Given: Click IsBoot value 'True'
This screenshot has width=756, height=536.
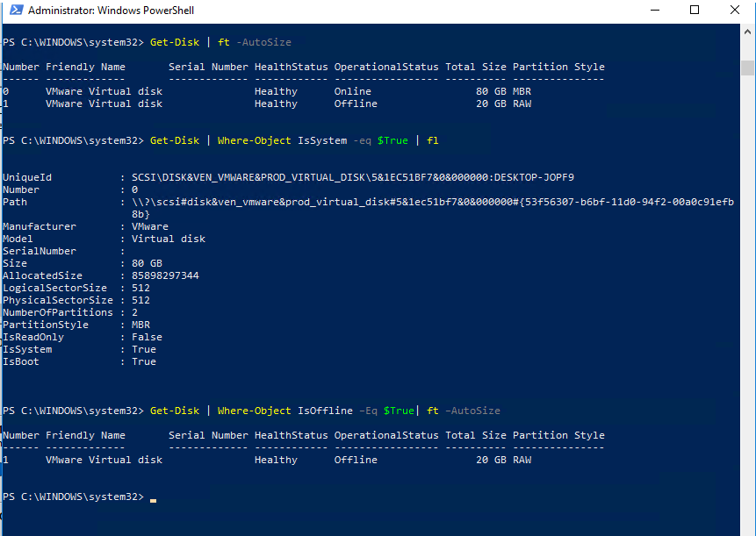Looking at the screenshot, I should pyautogui.click(x=144, y=361).
